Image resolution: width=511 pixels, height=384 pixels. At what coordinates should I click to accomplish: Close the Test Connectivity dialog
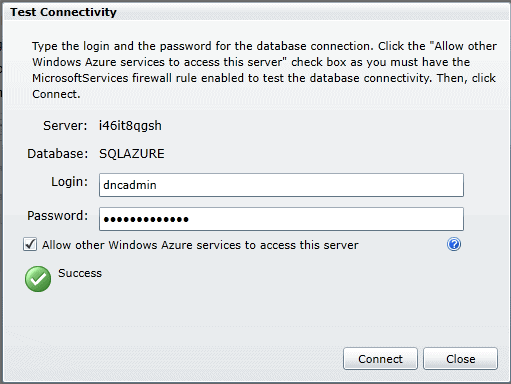(461, 359)
